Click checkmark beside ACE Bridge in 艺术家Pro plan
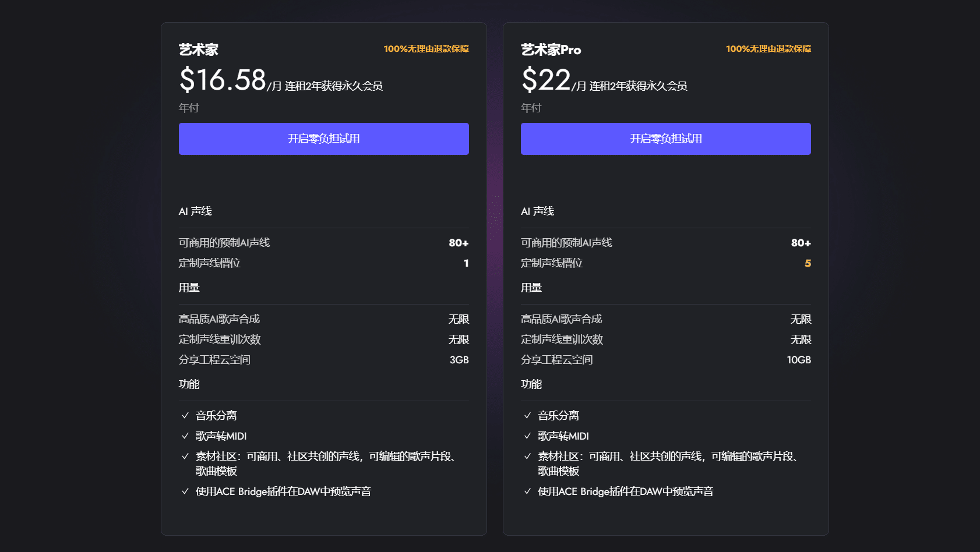 point(527,491)
